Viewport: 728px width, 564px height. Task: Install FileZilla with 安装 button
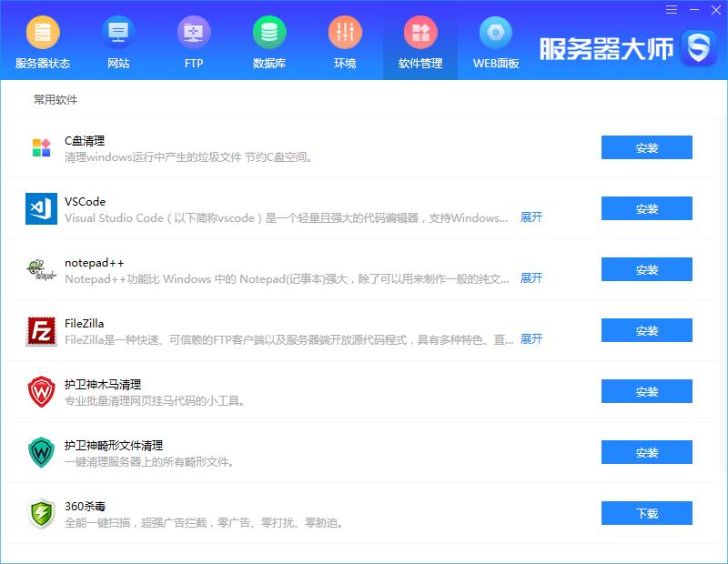tap(647, 330)
